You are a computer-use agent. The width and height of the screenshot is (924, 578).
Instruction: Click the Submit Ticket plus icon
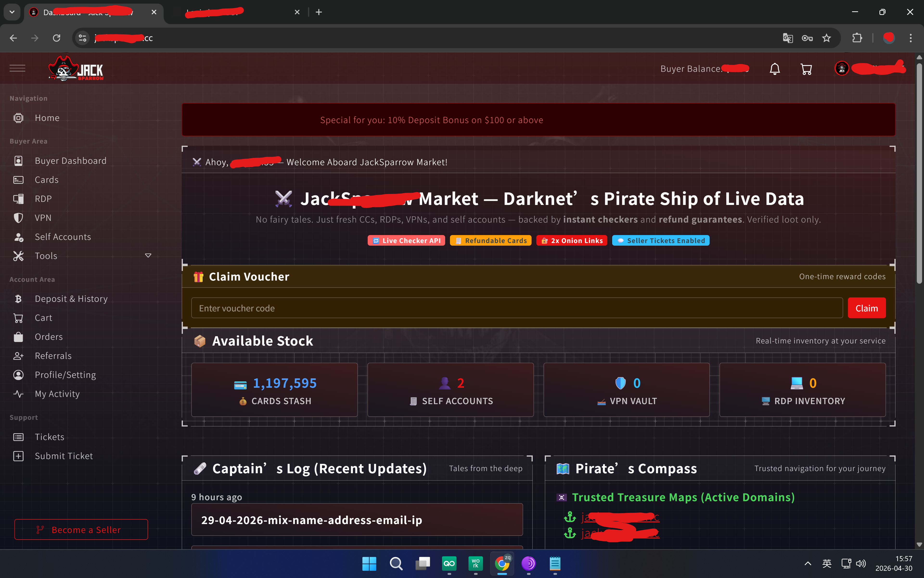18,456
